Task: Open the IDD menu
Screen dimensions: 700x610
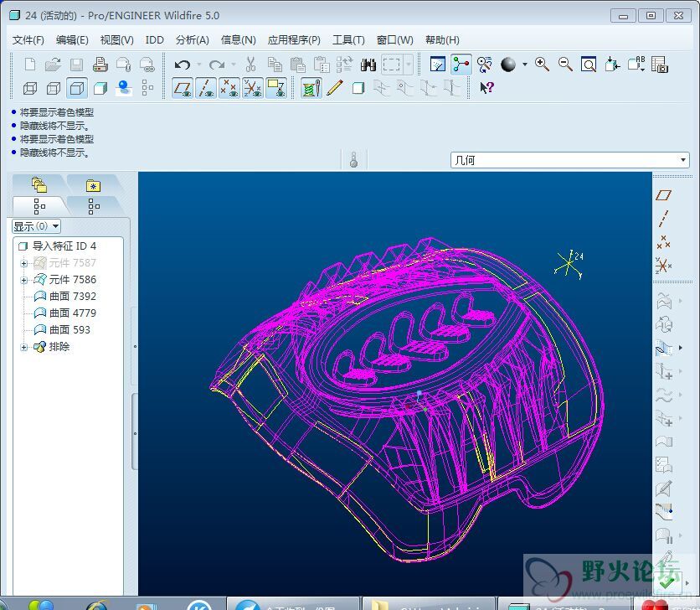Action: 154,40
